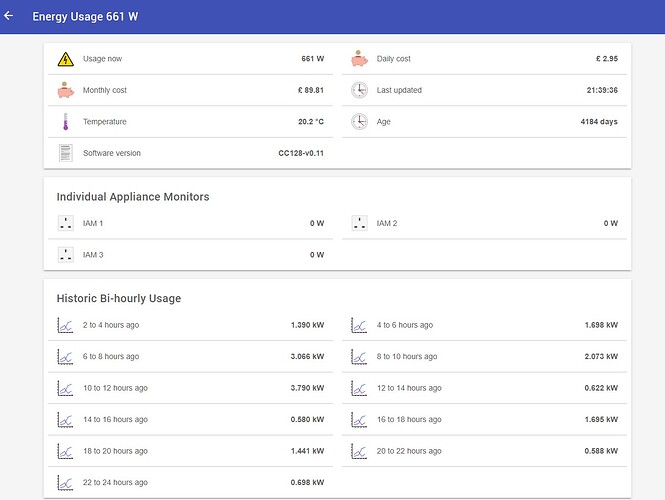The image size is (665, 500).
Task: Click the IAM 3 socket icon
Action: click(x=66, y=255)
